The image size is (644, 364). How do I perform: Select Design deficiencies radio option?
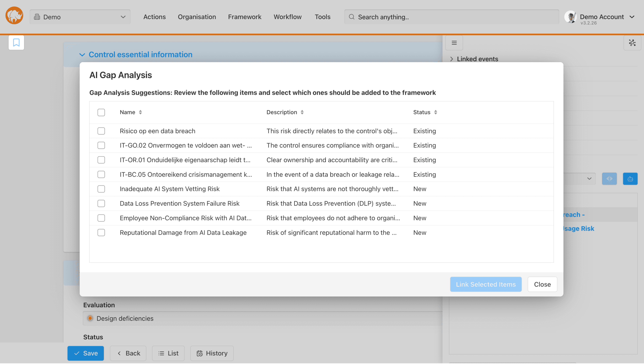click(90, 318)
